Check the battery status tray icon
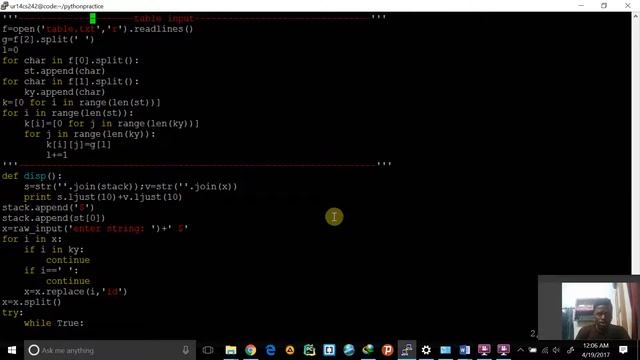 pos(533,350)
